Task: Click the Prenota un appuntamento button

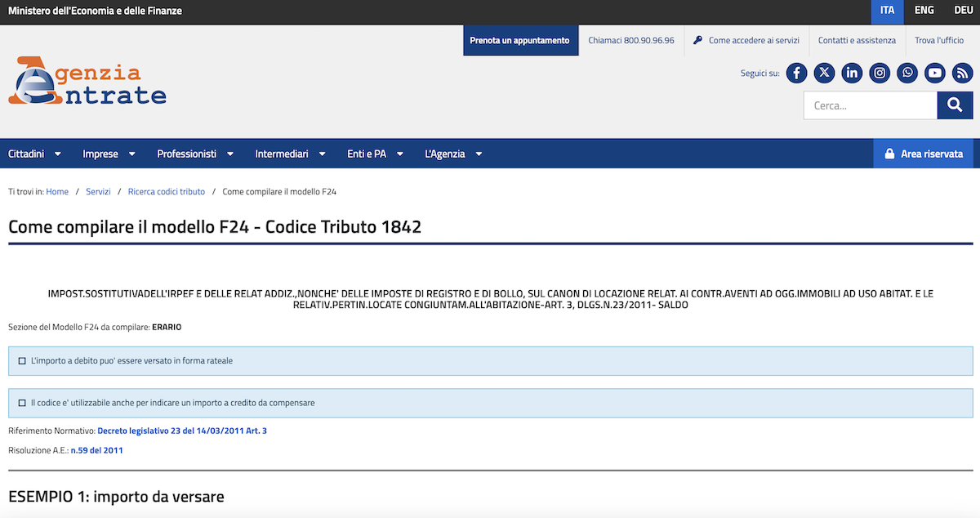Action: 519,40
